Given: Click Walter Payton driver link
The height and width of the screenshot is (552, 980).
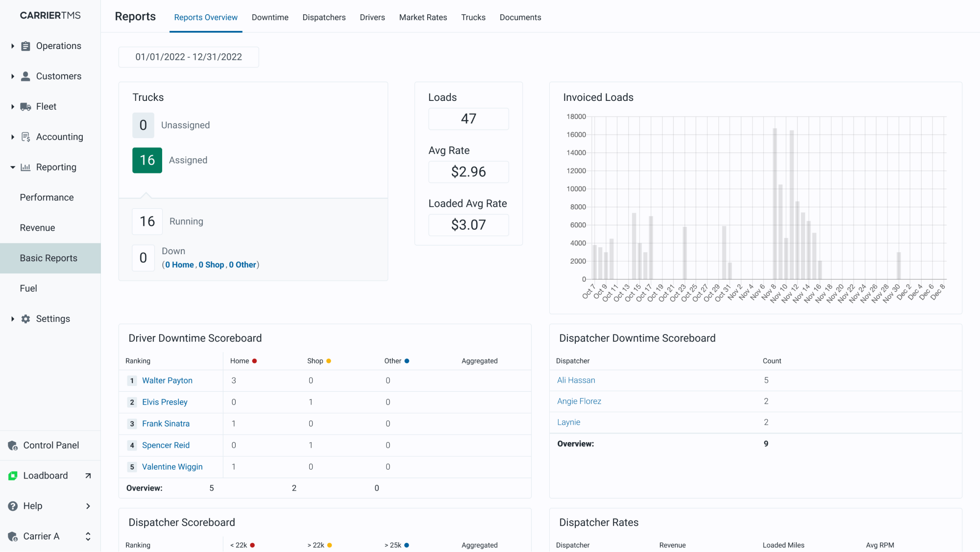Looking at the screenshot, I should coord(167,381).
